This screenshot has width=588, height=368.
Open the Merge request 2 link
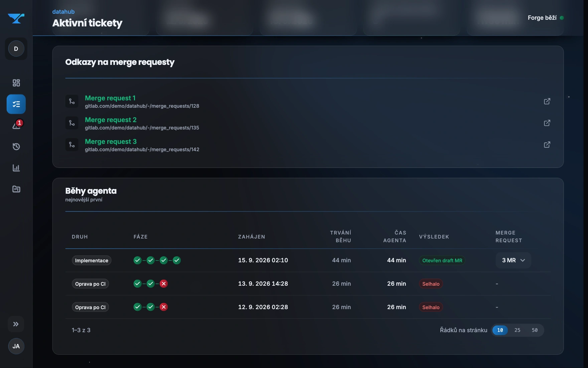point(111,120)
